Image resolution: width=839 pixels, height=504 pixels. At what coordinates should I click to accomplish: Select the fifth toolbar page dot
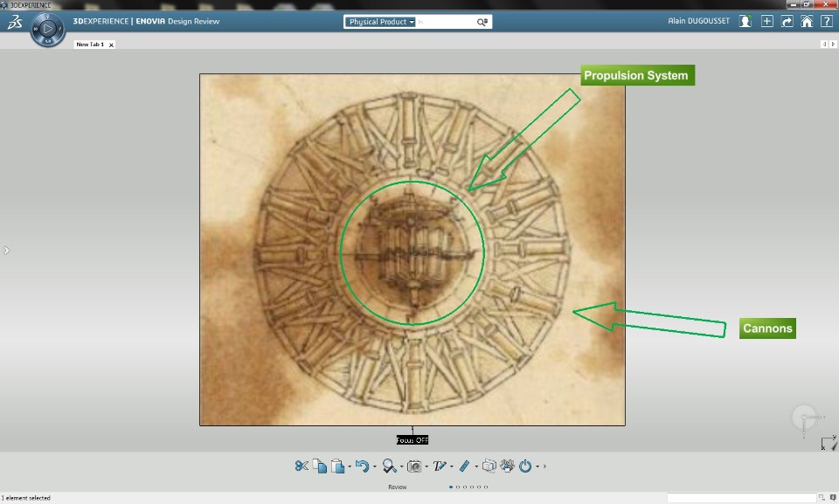click(x=479, y=487)
